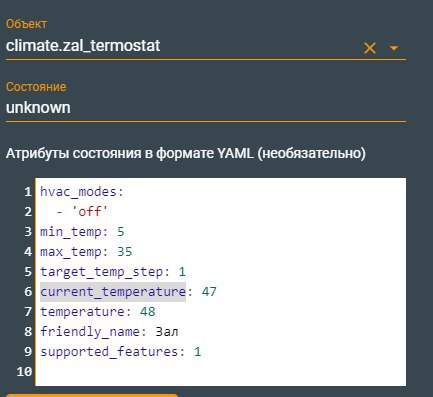Click the current_temperature value 47
The width and height of the screenshot is (433, 397).
click(209, 292)
